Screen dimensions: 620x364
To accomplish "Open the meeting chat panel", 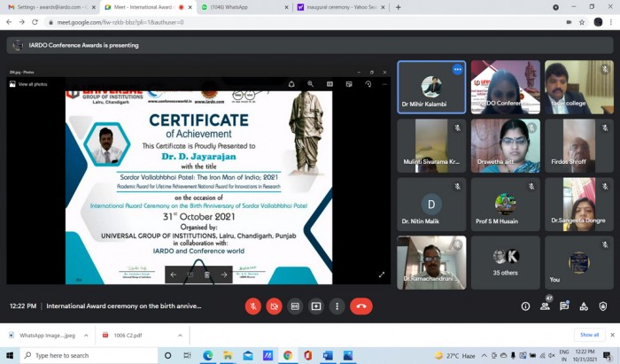I will [x=564, y=306].
